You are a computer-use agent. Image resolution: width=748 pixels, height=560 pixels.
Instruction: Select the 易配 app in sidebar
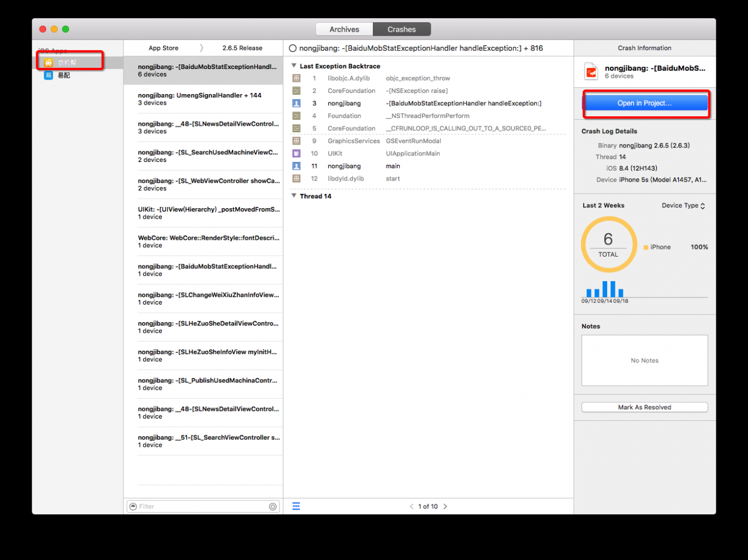78,75
